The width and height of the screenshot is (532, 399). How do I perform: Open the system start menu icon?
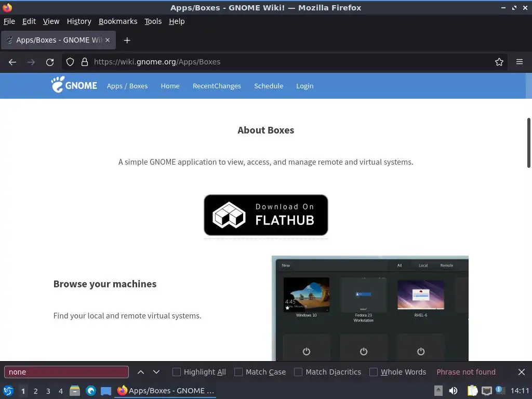(x=8, y=391)
